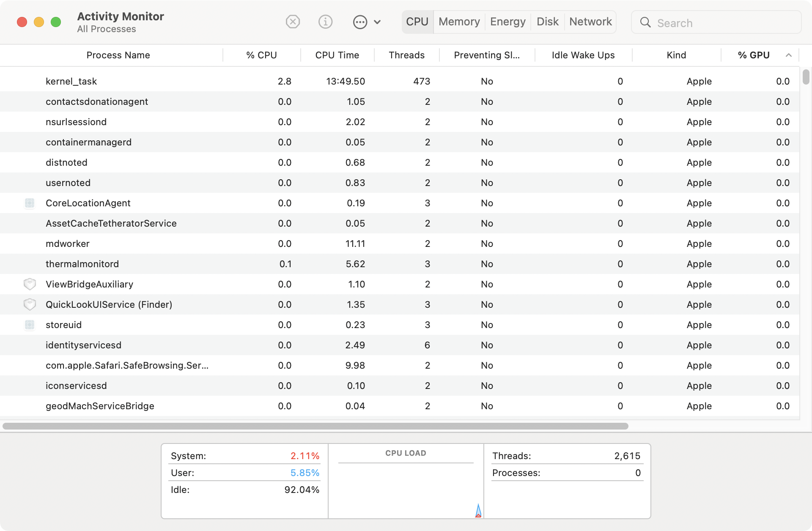Click the 0.1 % CPU for thermalmonitord
The image size is (812, 531).
[x=285, y=264]
